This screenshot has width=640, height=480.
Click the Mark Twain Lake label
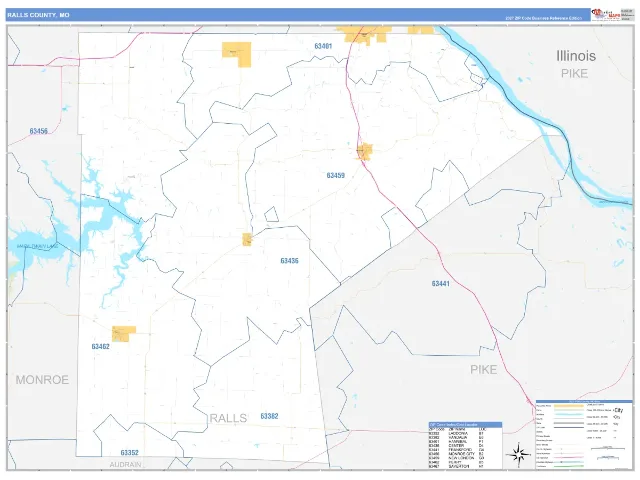[x=38, y=246]
